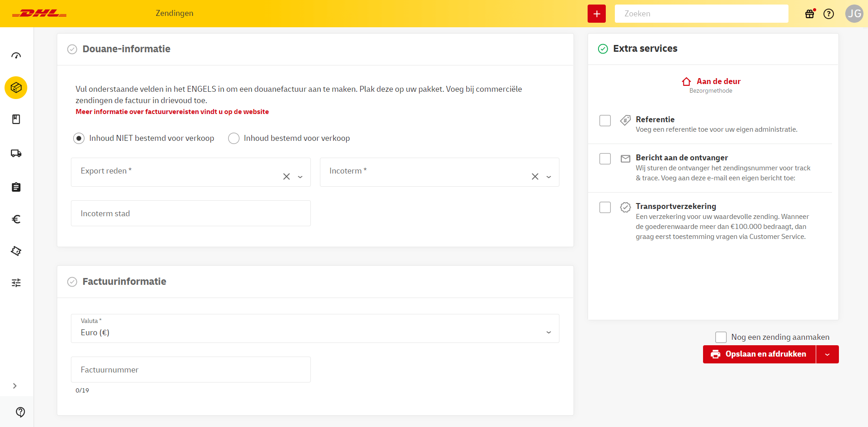Click the red plus new shipment button
The width and height of the screenshot is (868, 427).
[x=596, y=14]
